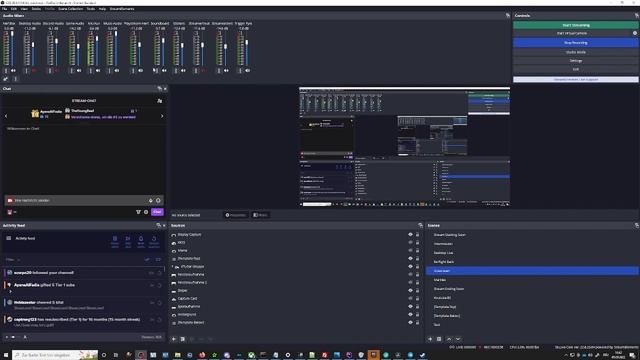Pop out the Scenes dock
Viewport: 640px width, 360px height.
[x=636, y=225]
